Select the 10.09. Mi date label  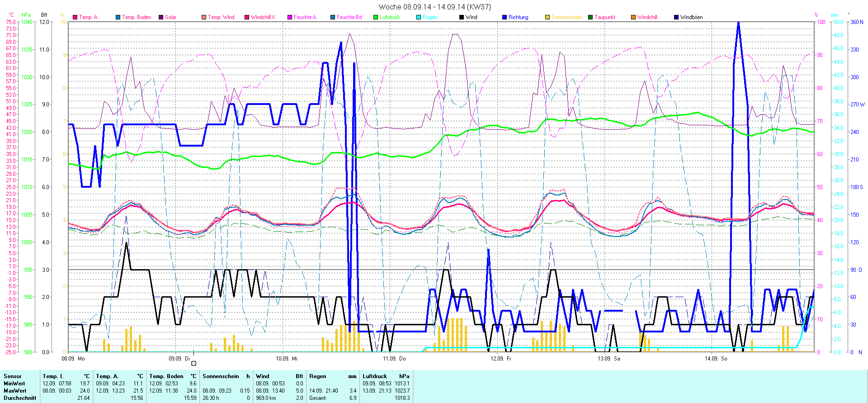(287, 359)
